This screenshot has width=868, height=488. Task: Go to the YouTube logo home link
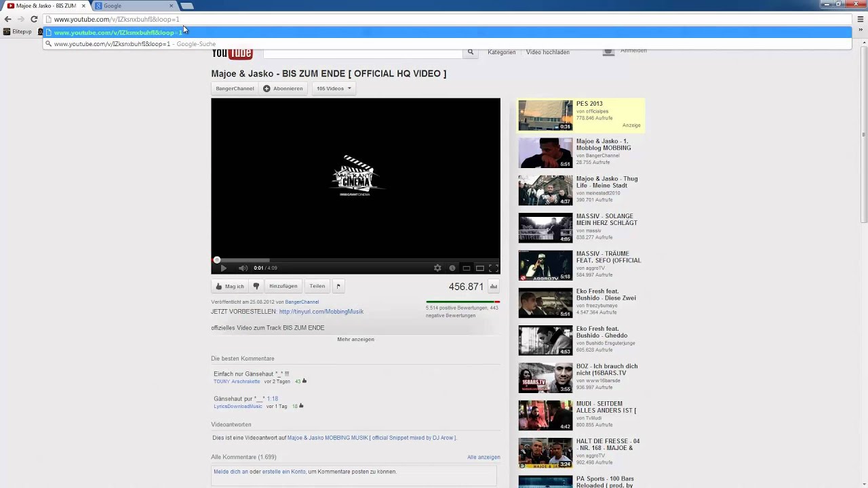pyautogui.click(x=232, y=52)
